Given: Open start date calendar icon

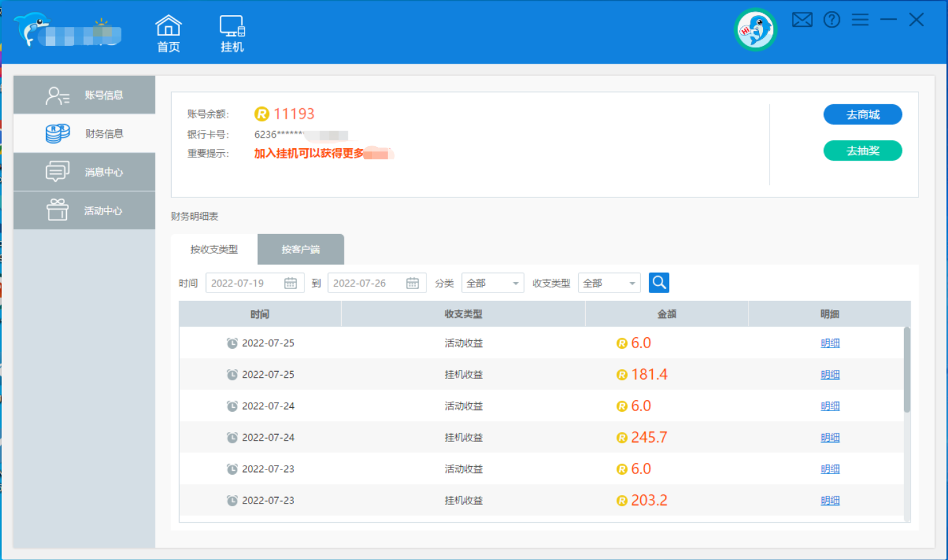Looking at the screenshot, I should coord(291,283).
